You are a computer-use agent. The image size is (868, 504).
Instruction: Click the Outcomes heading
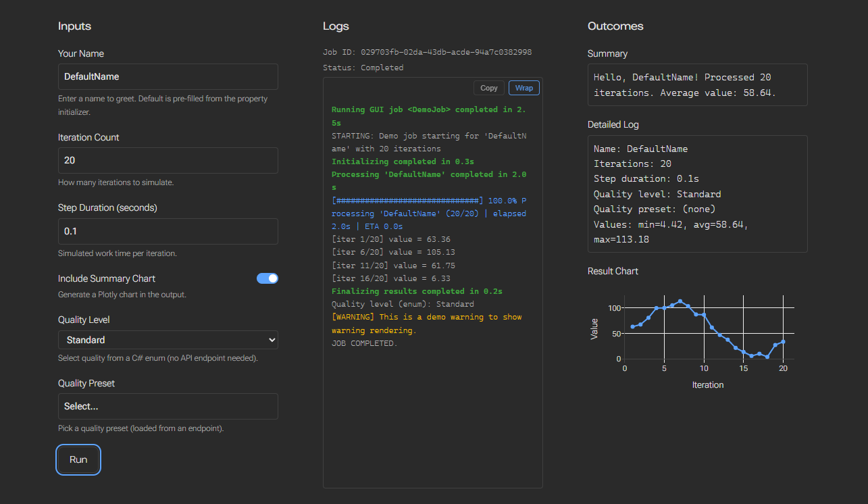click(x=615, y=26)
